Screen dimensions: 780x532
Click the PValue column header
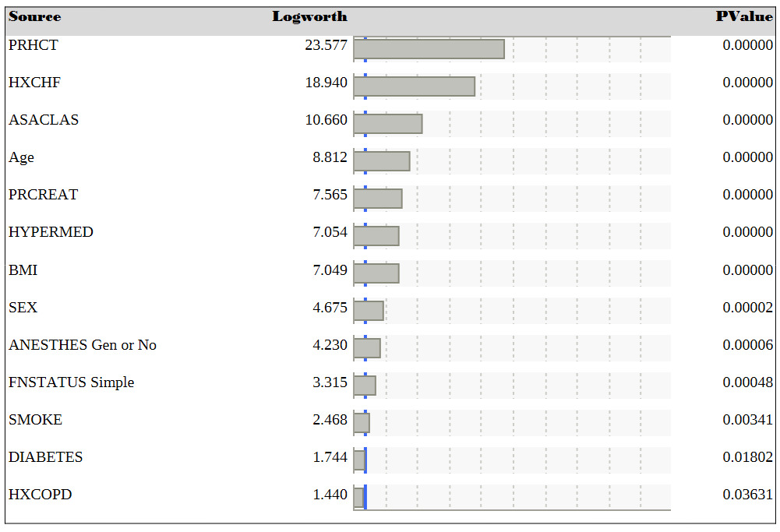pos(744,17)
